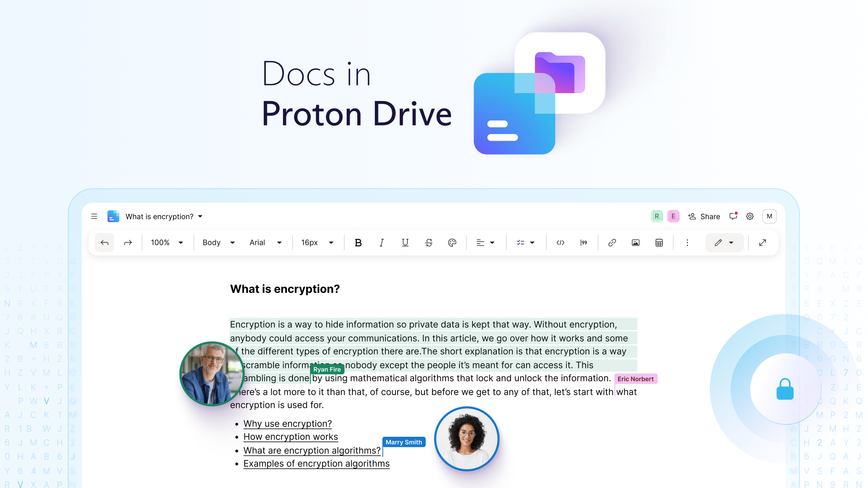Click the How encryption works link
Image resolution: width=868 pixels, height=488 pixels.
(x=290, y=436)
